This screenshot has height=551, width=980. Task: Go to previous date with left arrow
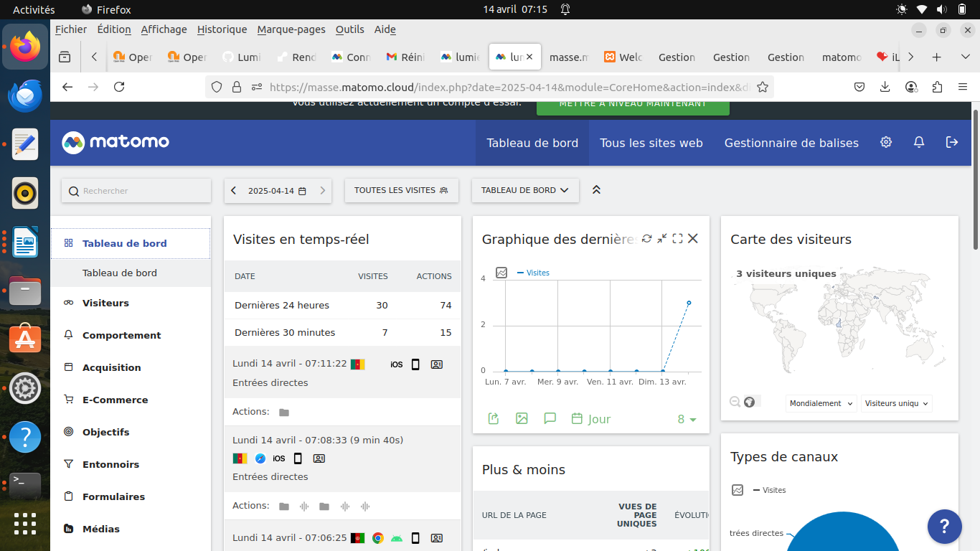point(234,191)
